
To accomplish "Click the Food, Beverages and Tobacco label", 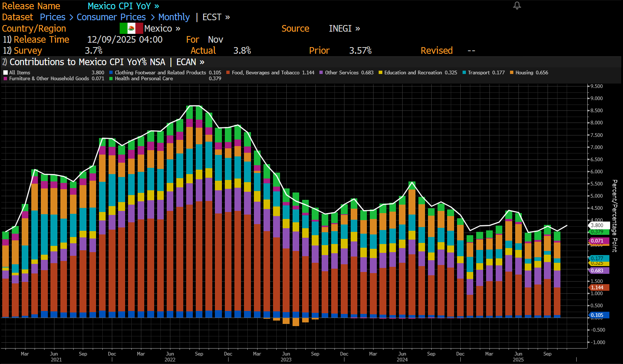I will tap(266, 73).
